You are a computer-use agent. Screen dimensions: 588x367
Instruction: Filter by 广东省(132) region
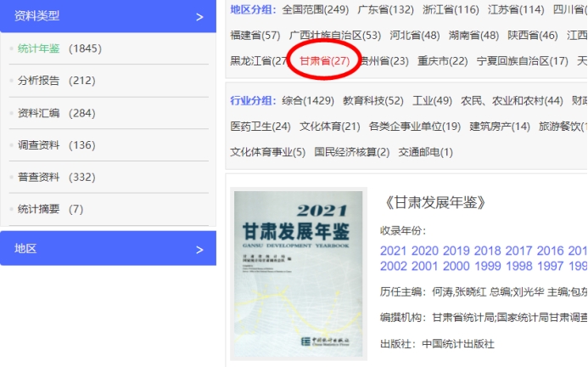coord(385,10)
